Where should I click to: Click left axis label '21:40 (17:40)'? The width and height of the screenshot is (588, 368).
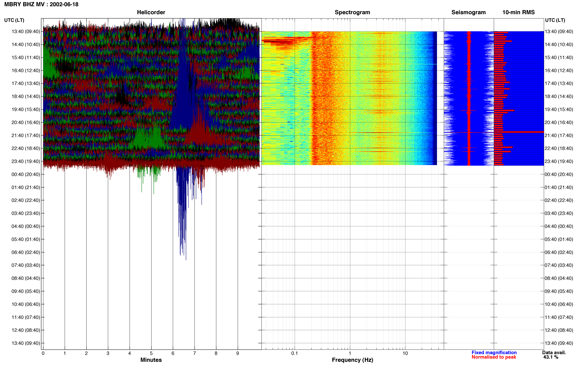coord(26,135)
